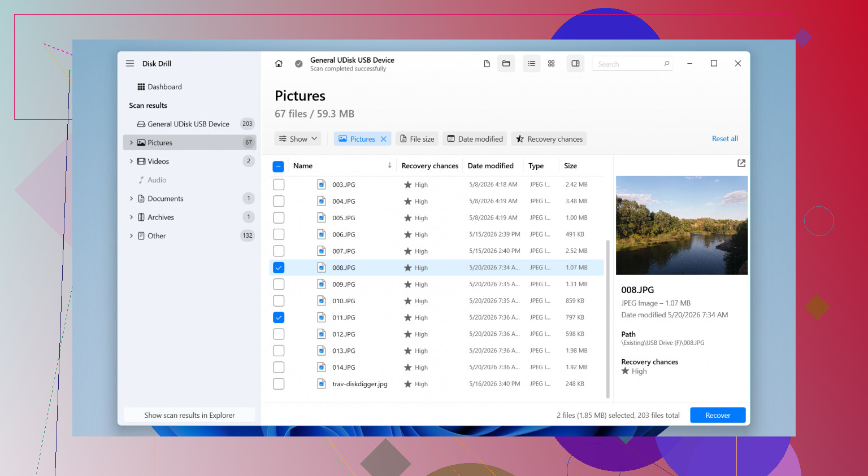Screen dimensions: 868x476
Task: Expand the Archives tree node
Action: (131, 217)
